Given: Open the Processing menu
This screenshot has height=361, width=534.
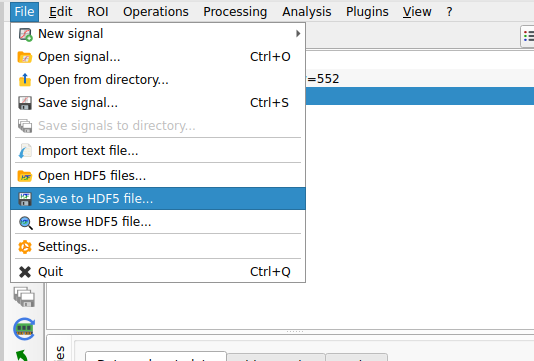Looking at the screenshot, I should [x=235, y=12].
